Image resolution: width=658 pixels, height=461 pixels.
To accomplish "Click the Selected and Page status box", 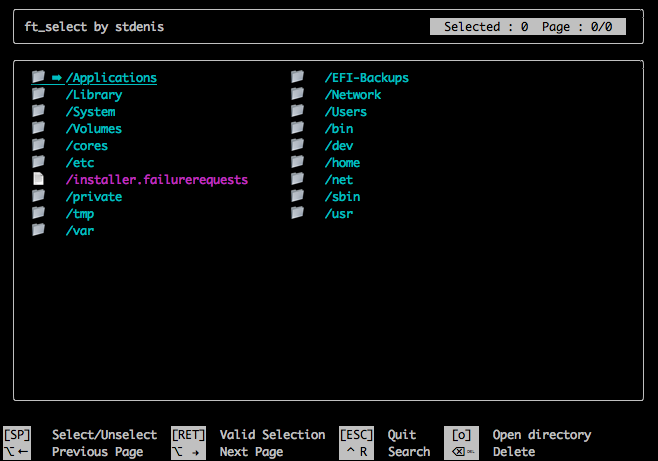I will (528, 26).
